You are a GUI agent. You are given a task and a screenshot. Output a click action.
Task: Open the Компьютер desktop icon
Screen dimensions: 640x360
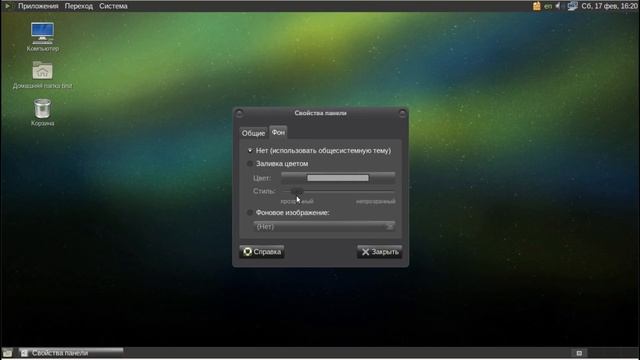[x=42, y=37]
